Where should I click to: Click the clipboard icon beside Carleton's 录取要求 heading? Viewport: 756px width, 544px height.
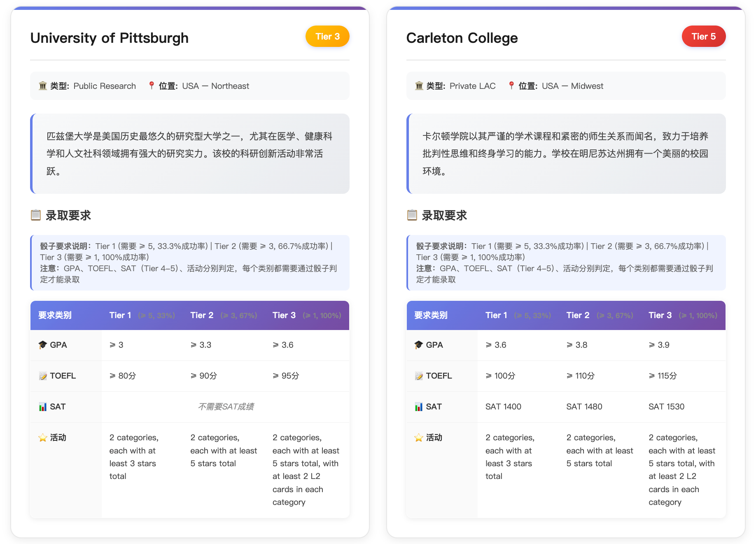413,215
